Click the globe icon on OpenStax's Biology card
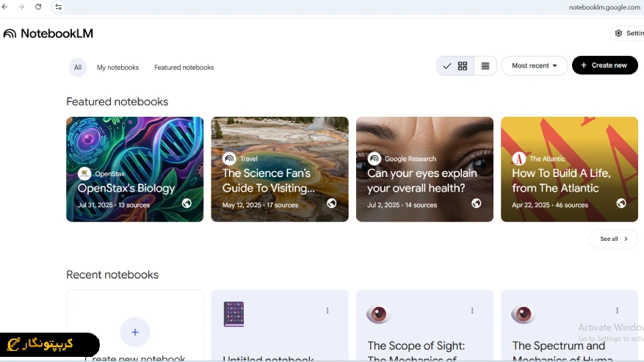 (187, 203)
